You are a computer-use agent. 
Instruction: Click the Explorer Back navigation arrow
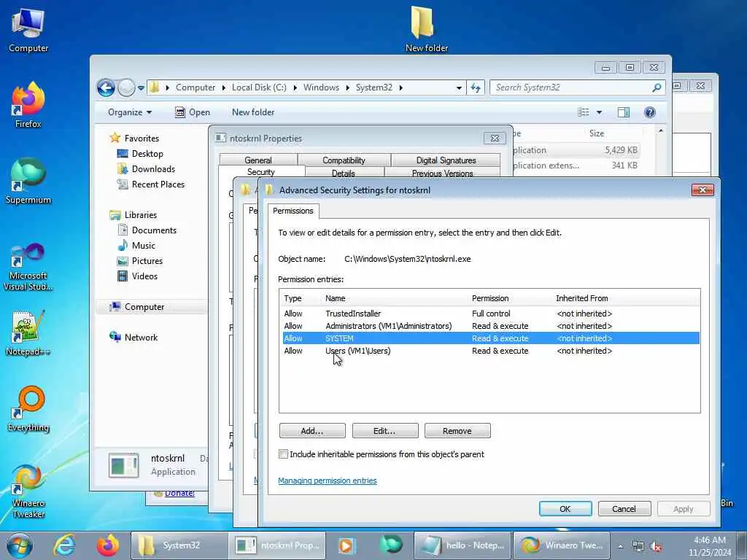pyautogui.click(x=107, y=87)
